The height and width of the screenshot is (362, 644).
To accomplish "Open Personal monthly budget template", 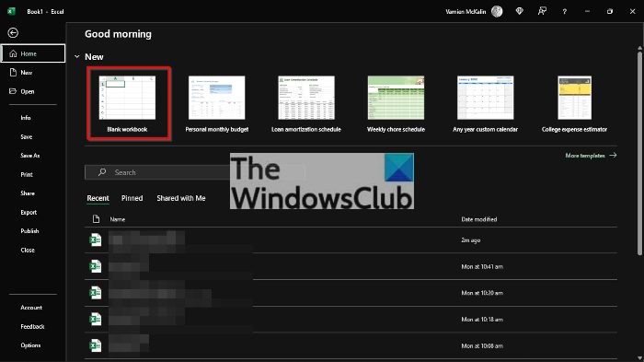I will 217,104.
